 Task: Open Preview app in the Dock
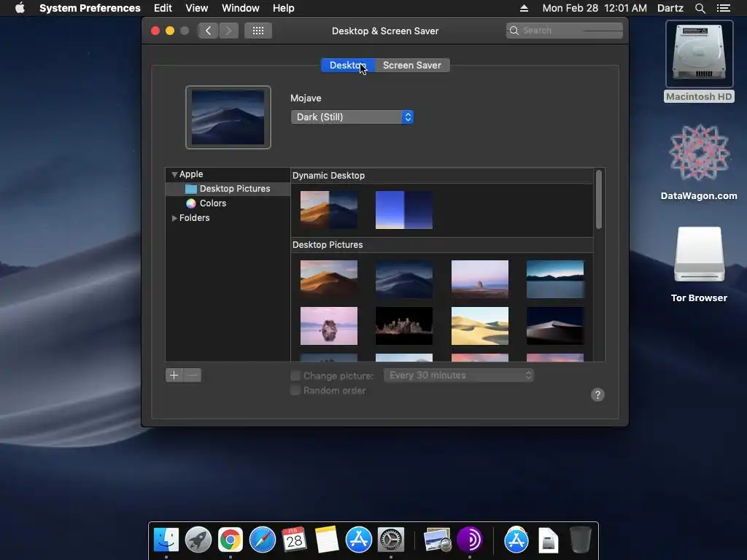tap(438, 540)
